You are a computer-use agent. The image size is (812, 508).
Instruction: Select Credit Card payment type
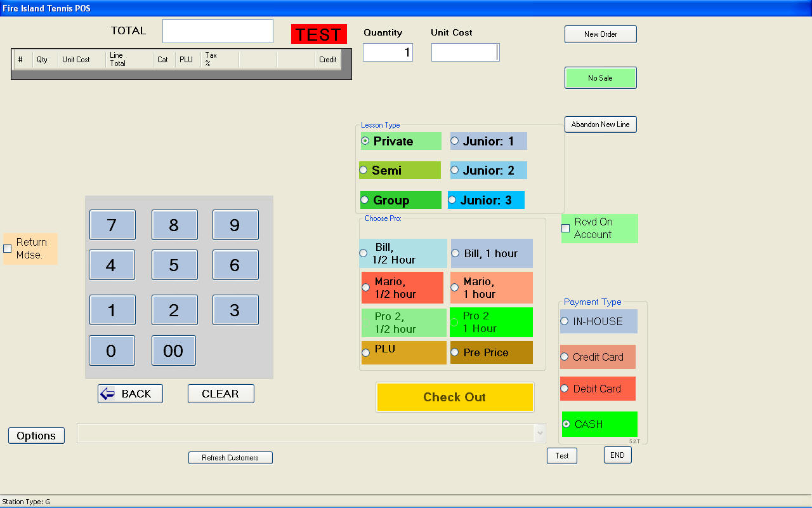(x=565, y=357)
